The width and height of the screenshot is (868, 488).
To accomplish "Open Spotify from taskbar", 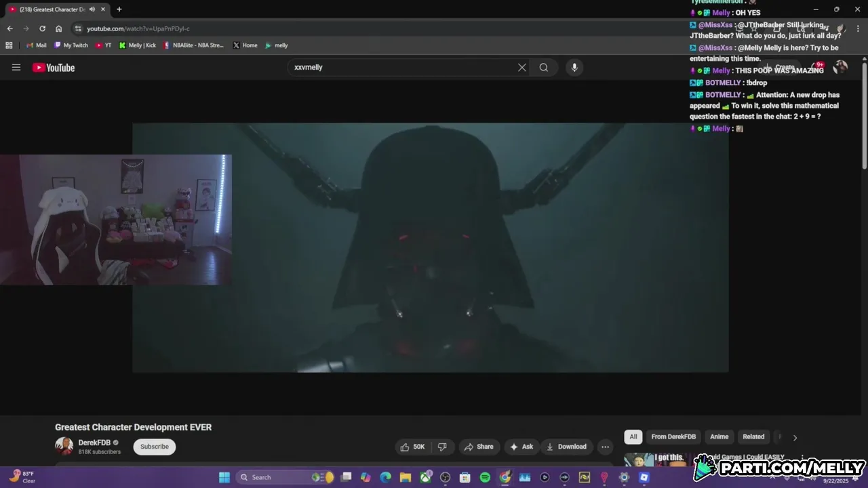I will 485,477.
